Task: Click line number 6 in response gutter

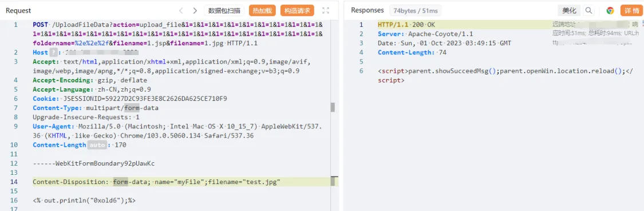Action: pyautogui.click(x=361, y=71)
